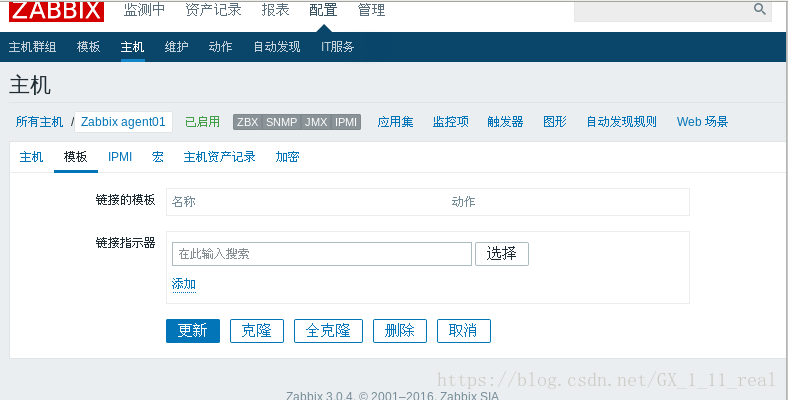Switch to the 宏 form tab

[158, 157]
